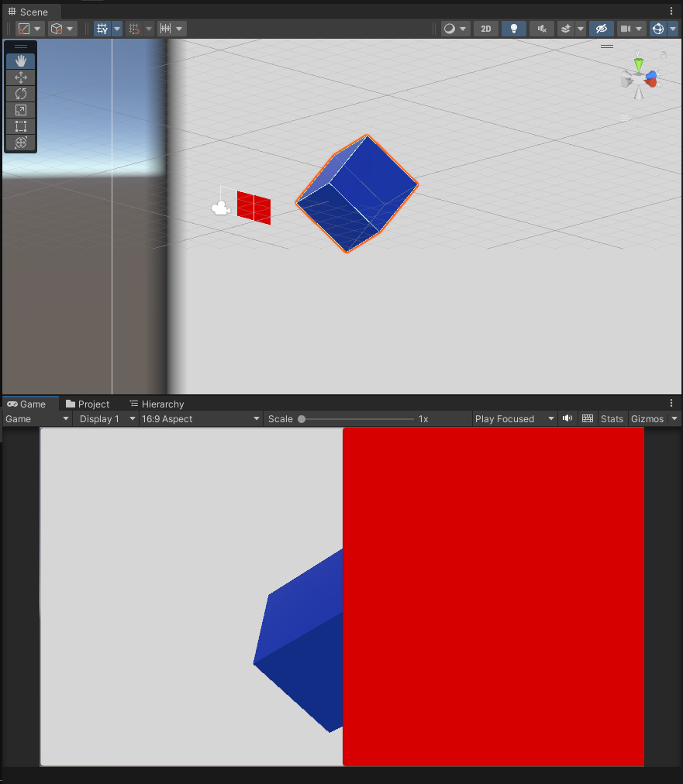The image size is (683, 784).
Task: Select the Scale tool
Action: [x=20, y=109]
